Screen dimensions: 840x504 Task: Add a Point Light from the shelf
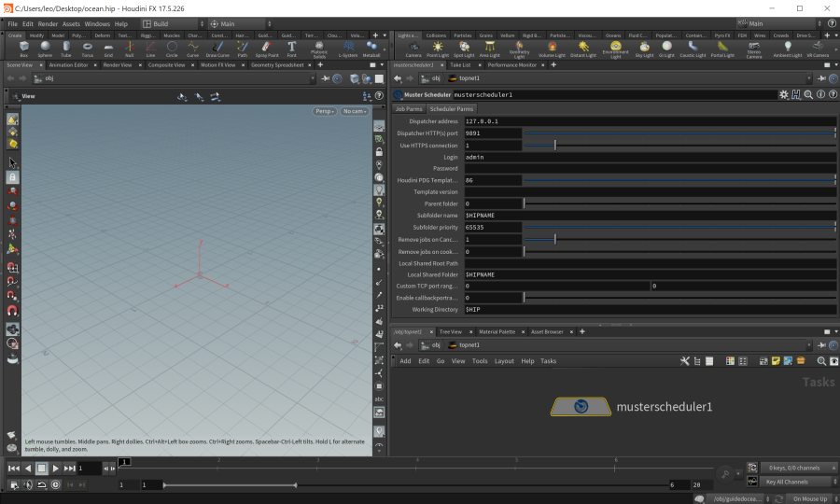tap(438, 49)
